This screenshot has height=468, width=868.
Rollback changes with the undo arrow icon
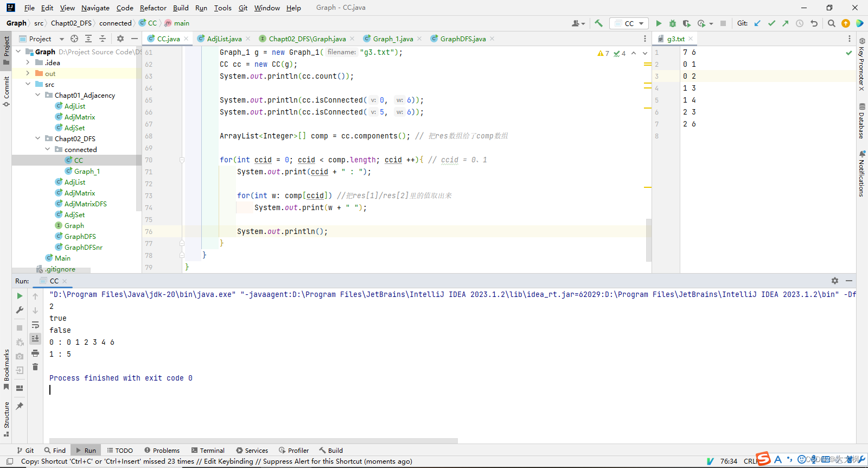814,23
